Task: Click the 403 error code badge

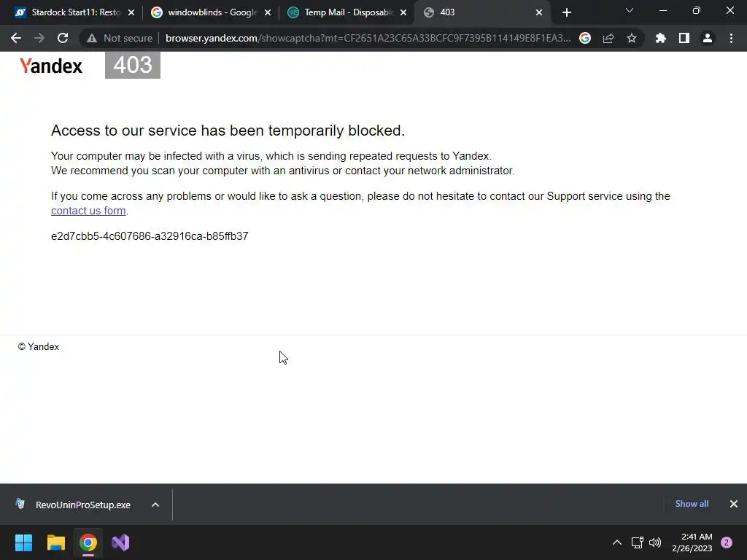Action: (133, 65)
